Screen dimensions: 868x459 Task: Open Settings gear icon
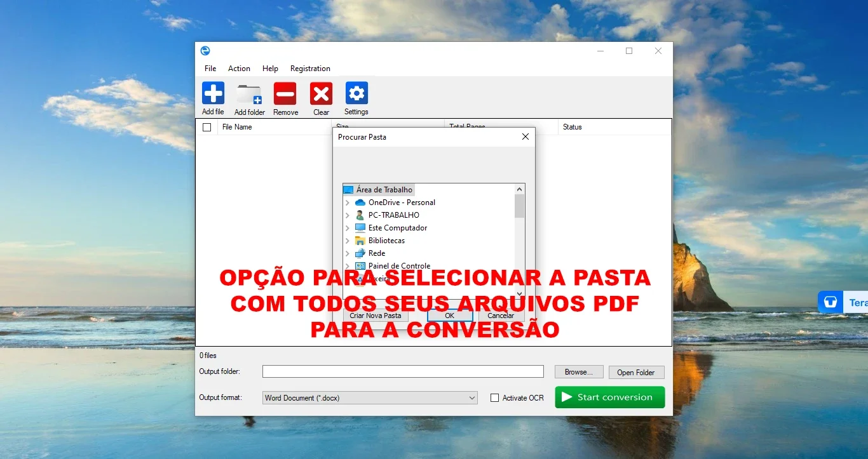[x=356, y=93]
